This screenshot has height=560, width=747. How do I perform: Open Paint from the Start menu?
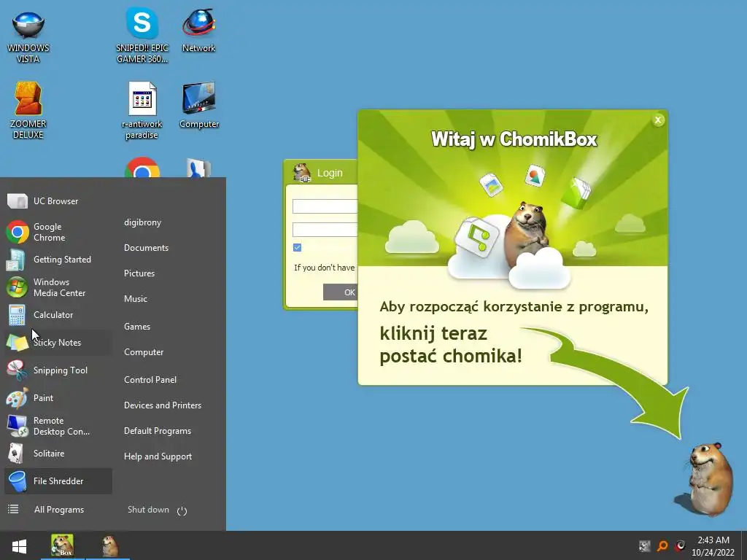click(x=57, y=397)
